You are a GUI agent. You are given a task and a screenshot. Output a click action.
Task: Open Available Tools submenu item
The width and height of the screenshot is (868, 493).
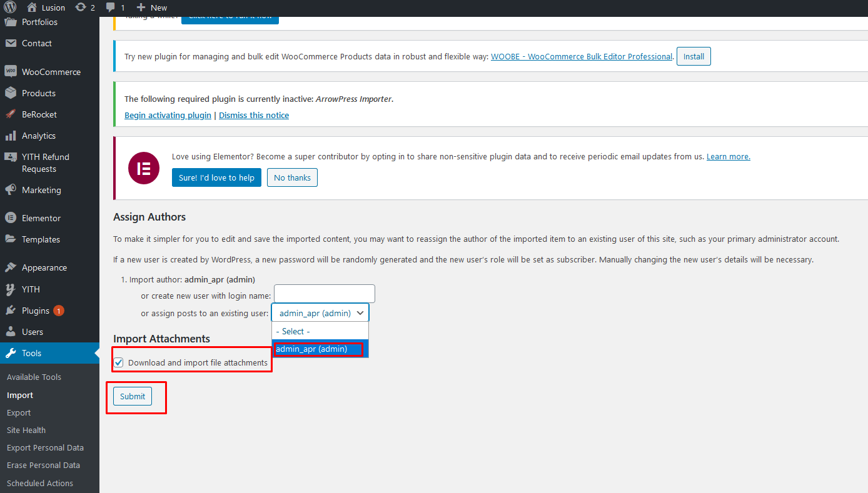pyautogui.click(x=34, y=377)
